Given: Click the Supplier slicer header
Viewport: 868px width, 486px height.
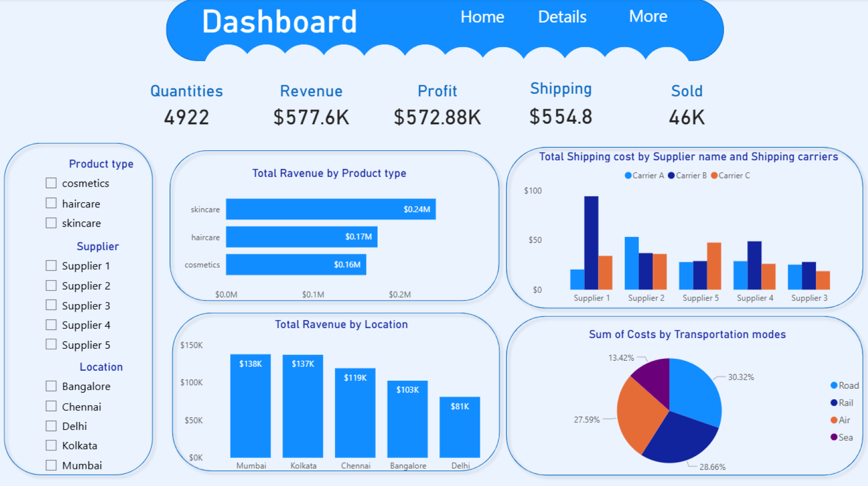Looking at the screenshot, I should pyautogui.click(x=98, y=247).
